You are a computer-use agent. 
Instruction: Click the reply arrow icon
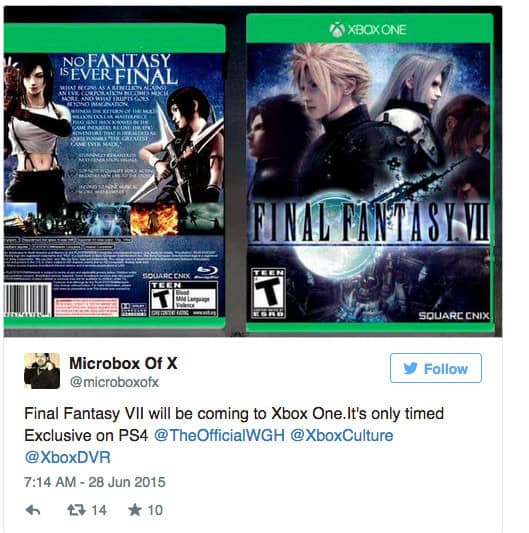click(33, 510)
